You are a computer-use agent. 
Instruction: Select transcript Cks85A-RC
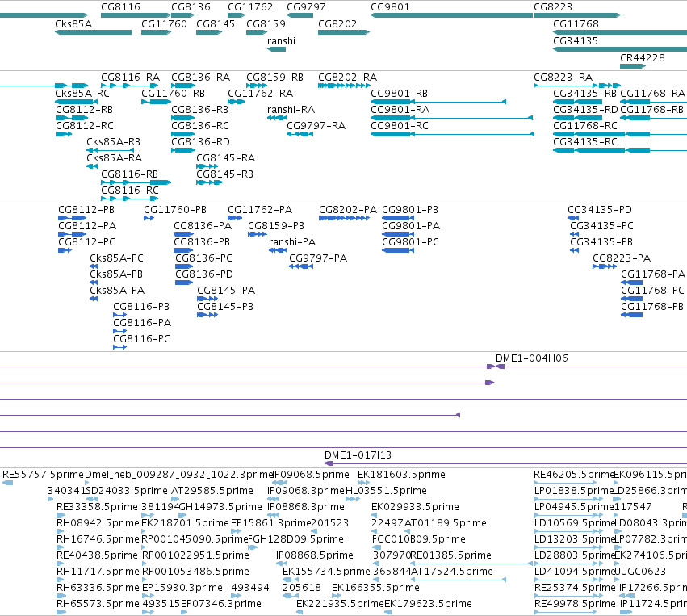pyautogui.click(x=77, y=102)
